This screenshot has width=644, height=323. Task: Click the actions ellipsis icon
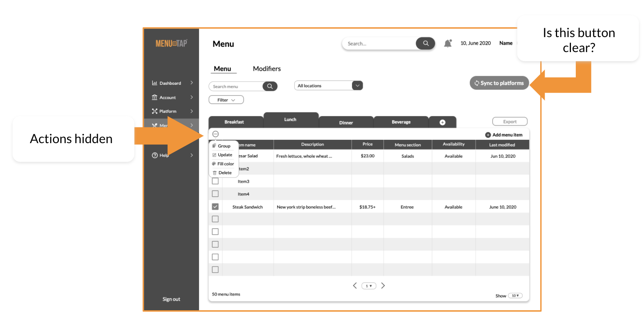pyautogui.click(x=216, y=134)
